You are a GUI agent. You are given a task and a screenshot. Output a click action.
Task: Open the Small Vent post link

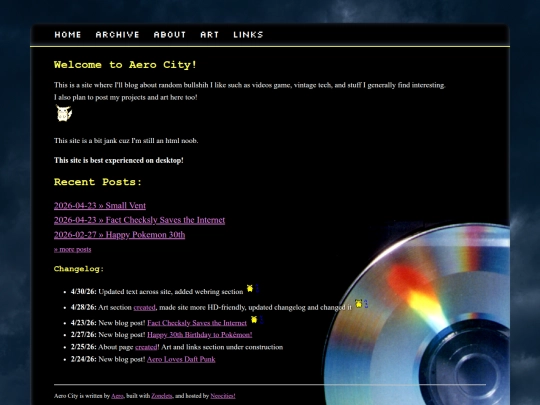tap(100, 206)
